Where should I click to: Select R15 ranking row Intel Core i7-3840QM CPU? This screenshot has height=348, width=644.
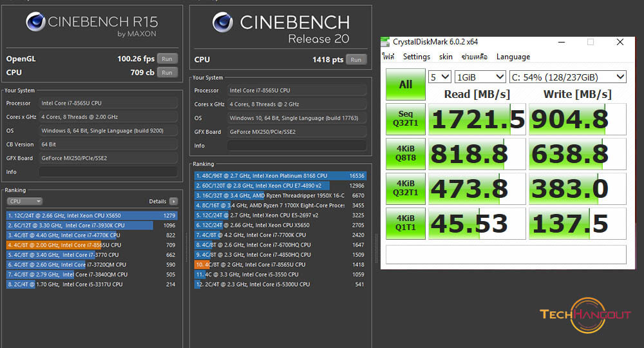(91, 275)
